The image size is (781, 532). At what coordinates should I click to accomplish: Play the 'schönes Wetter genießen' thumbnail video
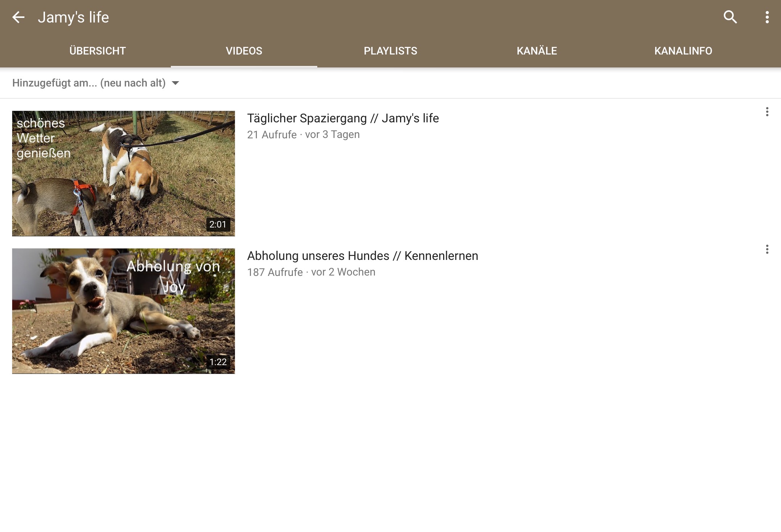[124, 173]
